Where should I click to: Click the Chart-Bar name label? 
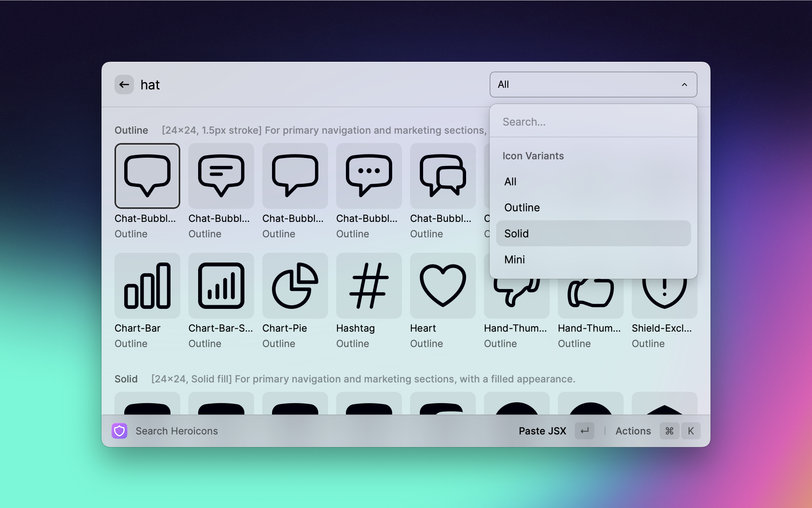(x=137, y=328)
